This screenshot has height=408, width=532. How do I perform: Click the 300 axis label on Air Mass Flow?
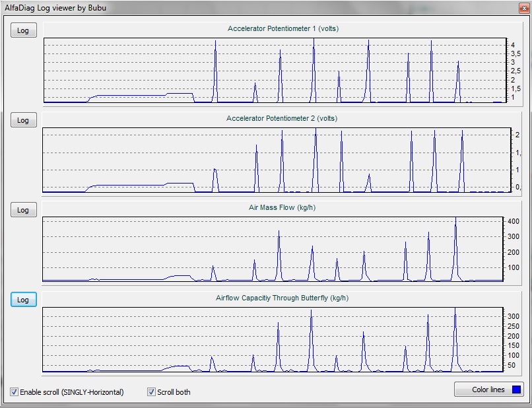(514, 236)
